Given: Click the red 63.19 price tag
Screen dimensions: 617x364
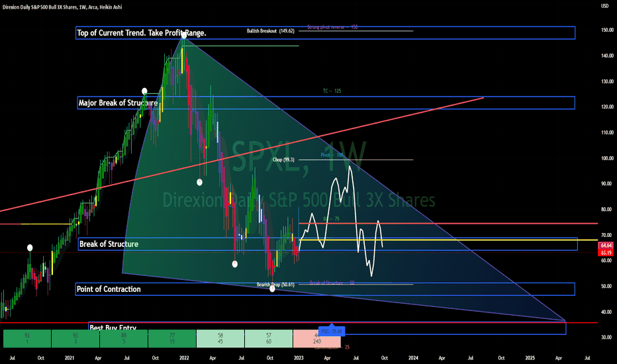Looking at the screenshot, I should click(606, 253).
